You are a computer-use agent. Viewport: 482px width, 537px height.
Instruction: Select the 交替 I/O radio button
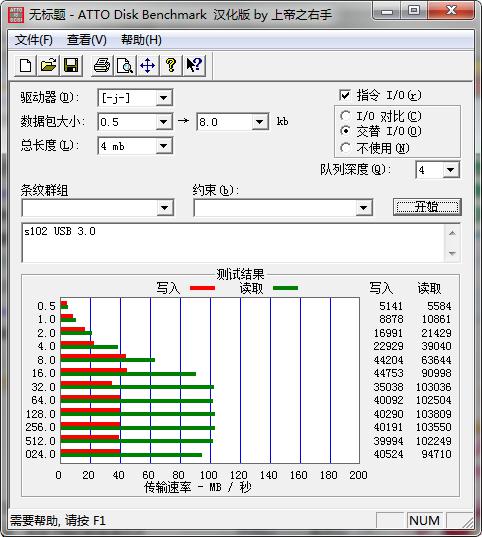(346, 131)
